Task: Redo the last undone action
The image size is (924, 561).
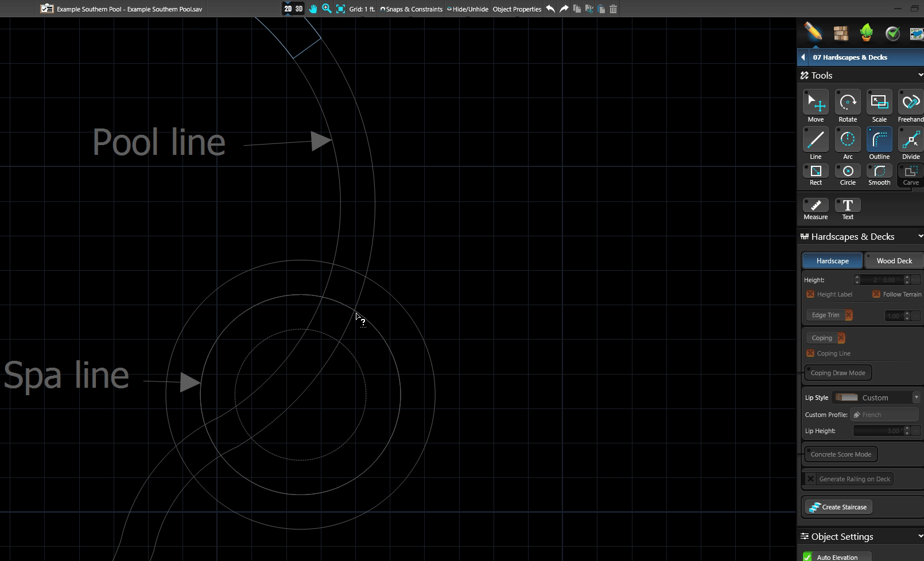Action: (564, 9)
